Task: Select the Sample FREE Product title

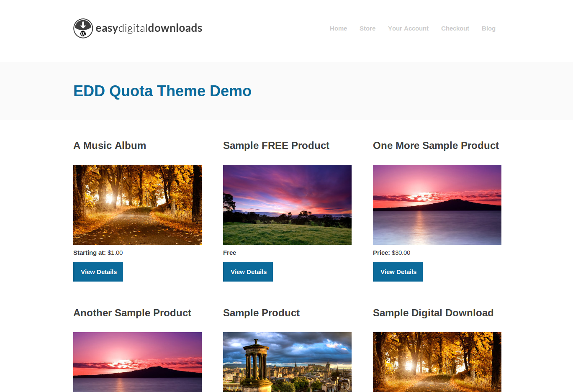Action: click(x=276, y=146)
